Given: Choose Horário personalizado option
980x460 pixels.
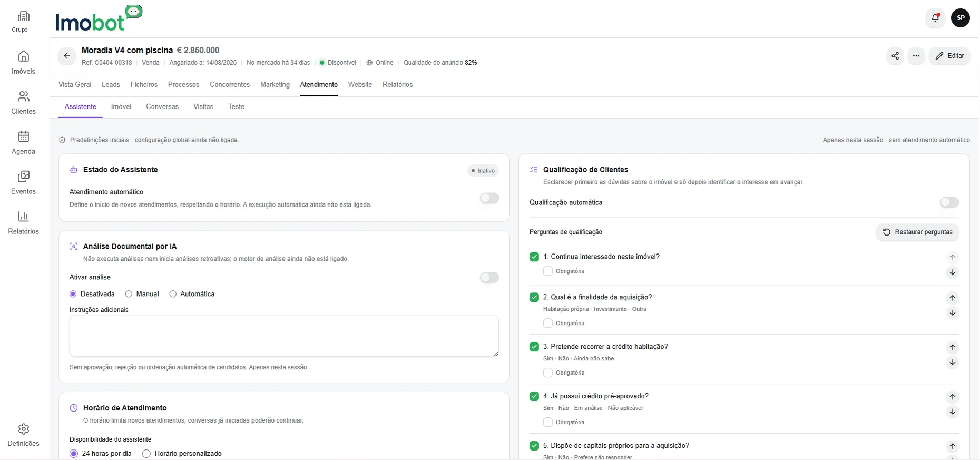Looking at the screenshot, I should pos(146,454).
